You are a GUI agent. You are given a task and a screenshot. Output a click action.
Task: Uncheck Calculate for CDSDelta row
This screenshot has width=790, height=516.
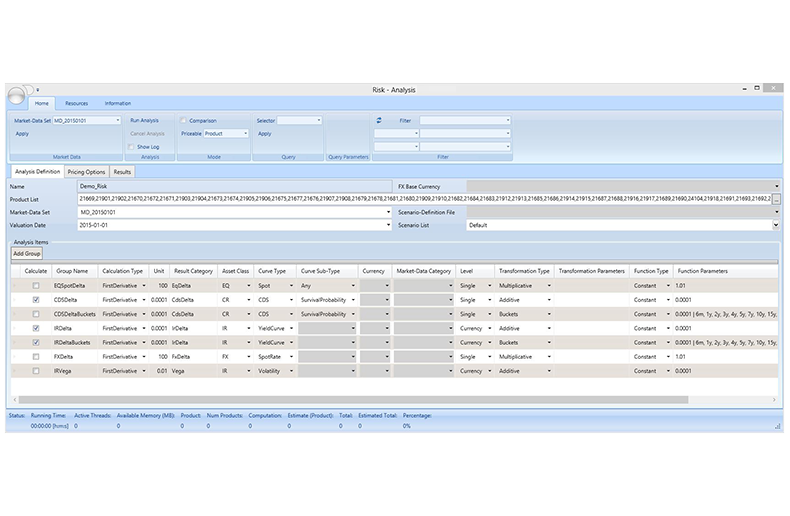(x=36, y=300)
